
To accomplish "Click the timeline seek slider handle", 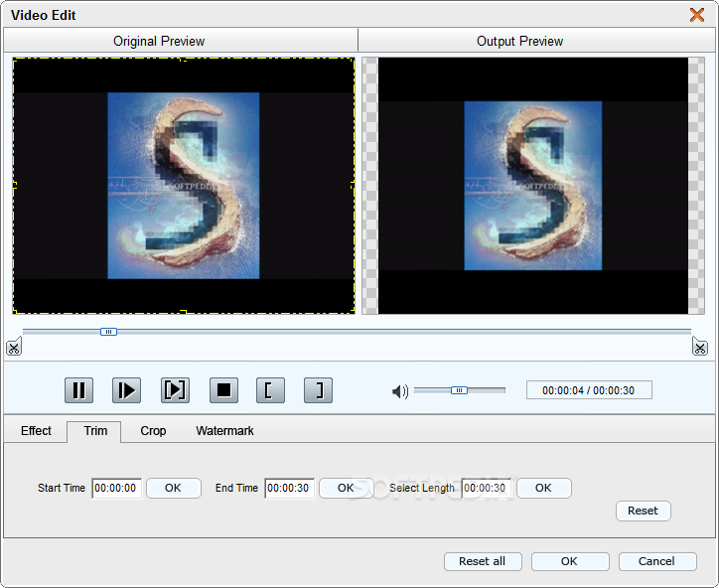I will [108, 332].
